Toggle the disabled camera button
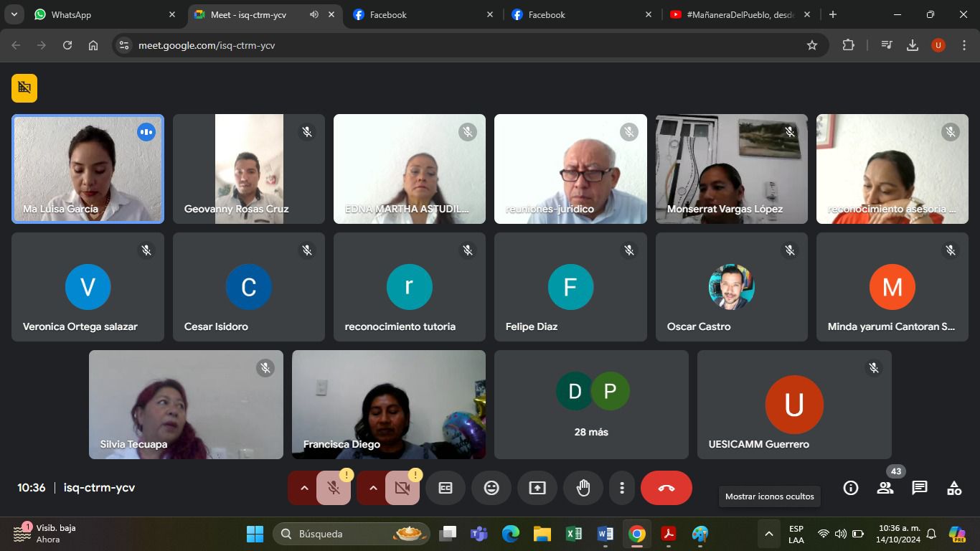Image resolution: width=980 pixels, height=551 pixels. pyautogui.click(x=402, y=488)
